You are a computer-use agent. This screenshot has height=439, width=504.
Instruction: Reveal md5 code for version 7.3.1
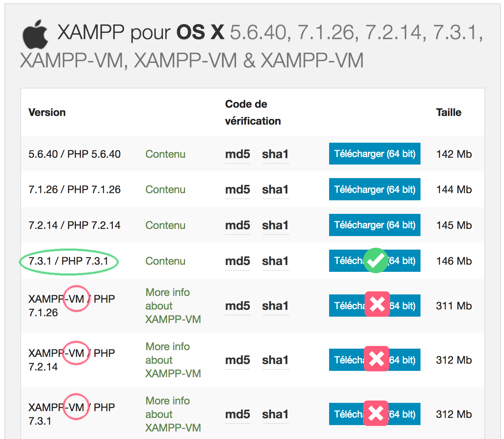coord(237,261)
